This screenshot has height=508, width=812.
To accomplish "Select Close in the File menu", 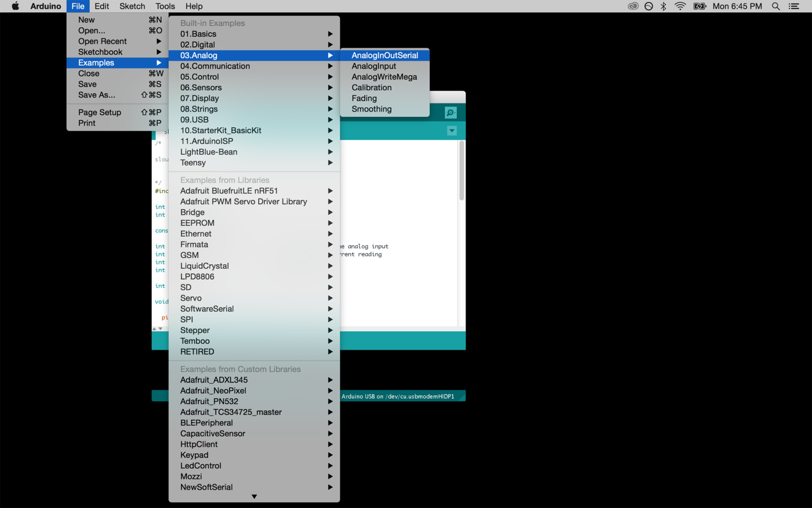I will 118,73.
